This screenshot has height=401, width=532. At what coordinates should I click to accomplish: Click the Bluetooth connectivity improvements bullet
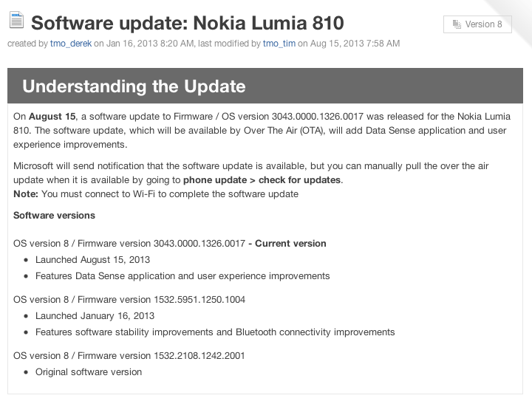[215, 332]
